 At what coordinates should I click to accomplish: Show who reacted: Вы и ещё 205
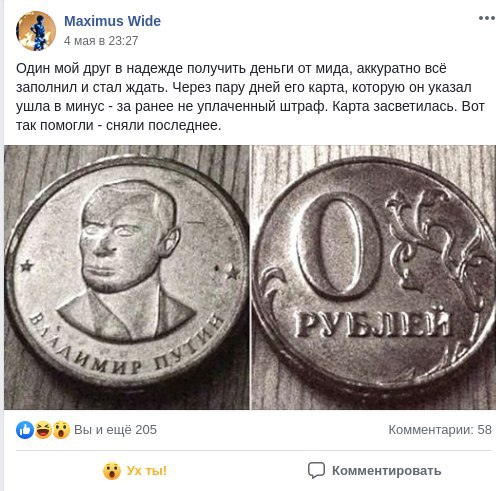click(115, 430)
